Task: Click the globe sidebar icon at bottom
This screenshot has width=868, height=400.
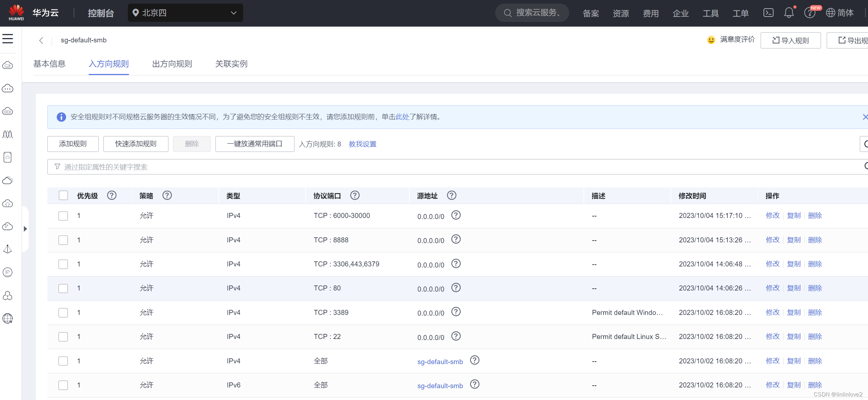Action: [x=8, y=318]
